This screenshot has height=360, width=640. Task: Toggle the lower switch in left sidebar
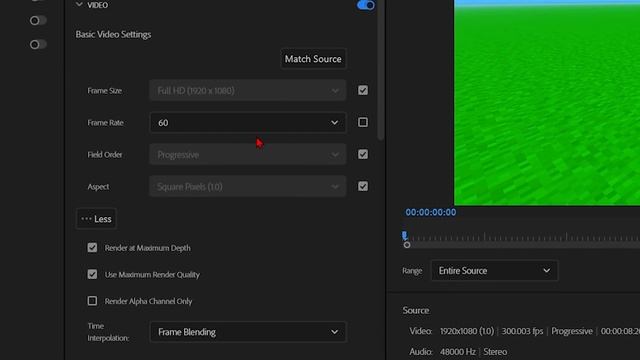coord(38,44)
